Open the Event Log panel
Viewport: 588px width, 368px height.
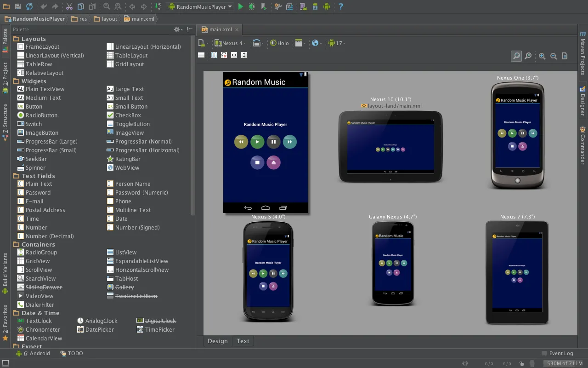point(557,353)
